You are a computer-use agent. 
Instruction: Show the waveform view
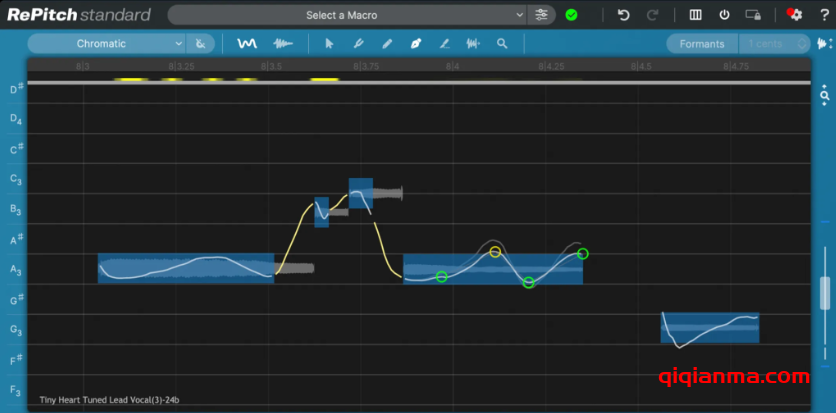pyautogui.click(x=283, y=44)
